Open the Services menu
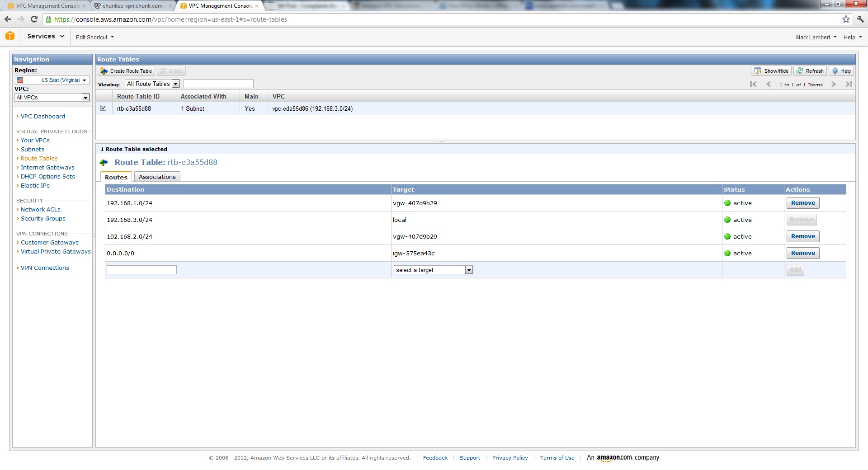Image resolution: width=868 pixels, height=470 pixels. click(45, 37)
